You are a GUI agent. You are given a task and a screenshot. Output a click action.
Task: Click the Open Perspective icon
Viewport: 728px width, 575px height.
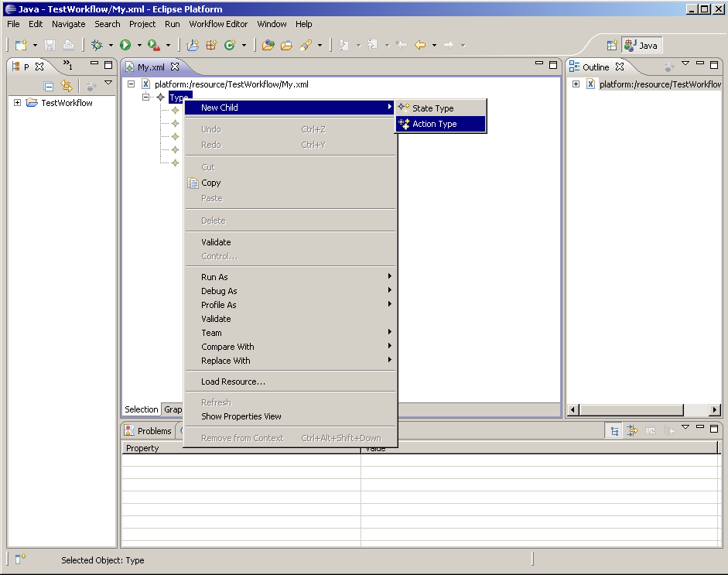click(612, 46)
